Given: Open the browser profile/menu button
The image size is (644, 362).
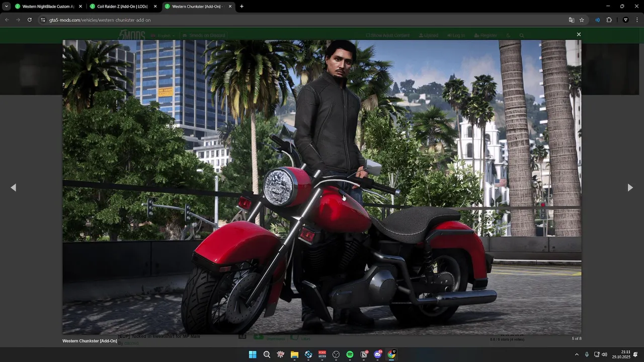Looking at the screenshot, I should pyautogui.click(x=625, y=20).
